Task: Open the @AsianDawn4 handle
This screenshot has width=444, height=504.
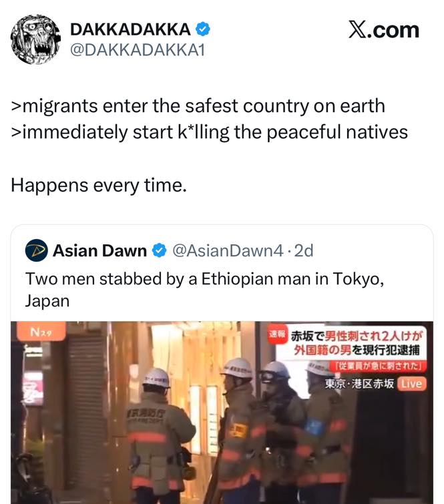Action: [x=228, y=251]
